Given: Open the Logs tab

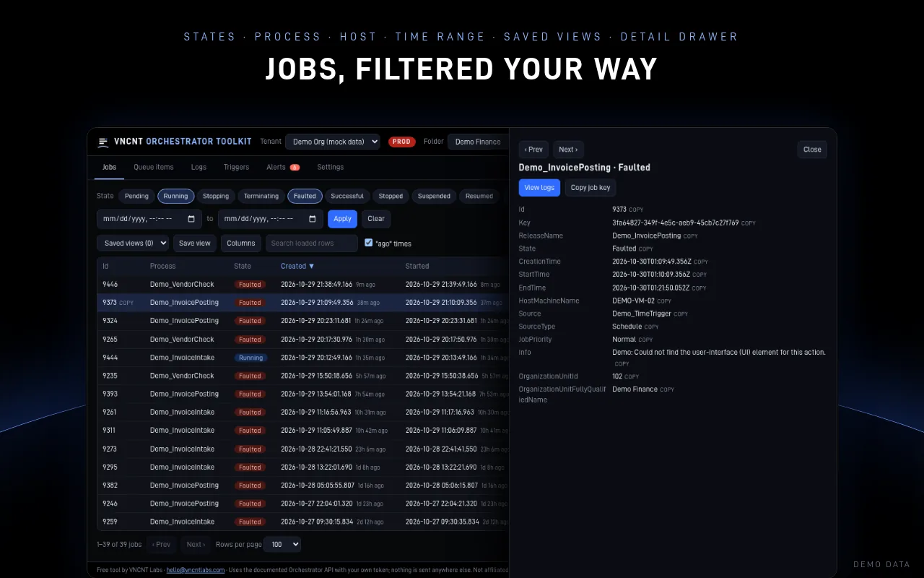Looking at the screenshot, I should 199,167.
